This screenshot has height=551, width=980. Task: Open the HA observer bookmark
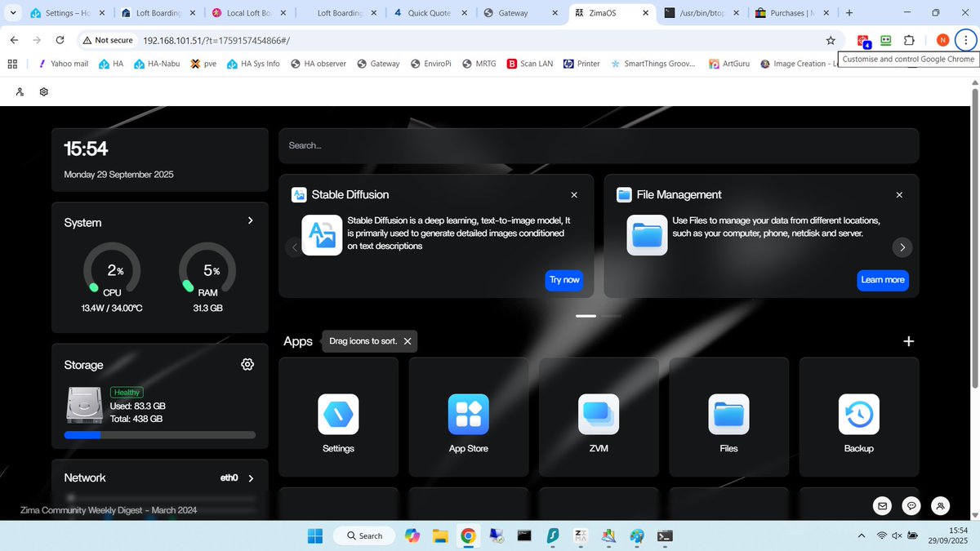pyautogui.click(x=318, y=64)
